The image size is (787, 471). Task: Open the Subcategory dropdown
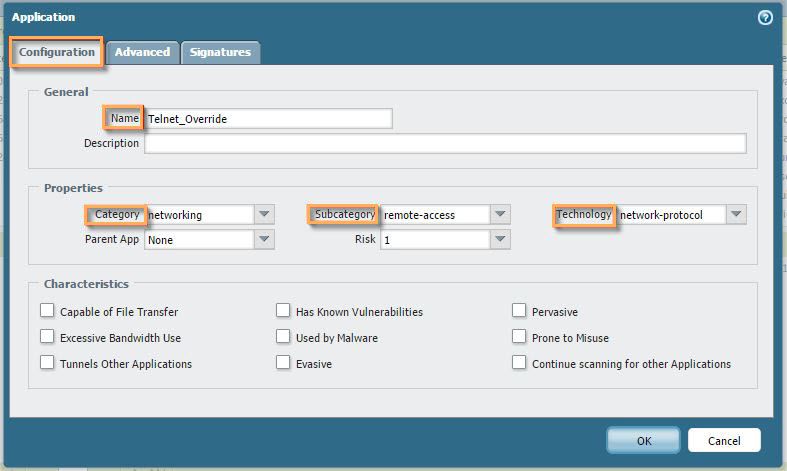click(x=500, y=214)
